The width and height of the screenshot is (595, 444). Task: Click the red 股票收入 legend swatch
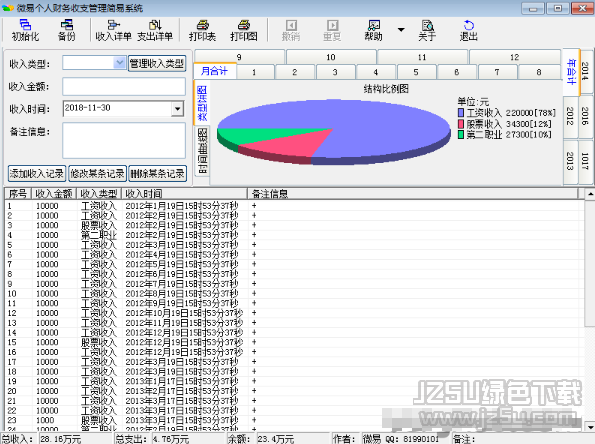461,124
